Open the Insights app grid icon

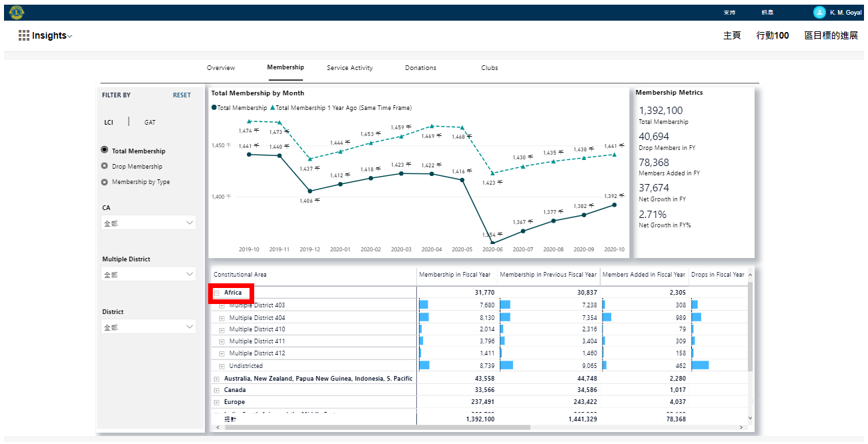click(x=24, y=36)
